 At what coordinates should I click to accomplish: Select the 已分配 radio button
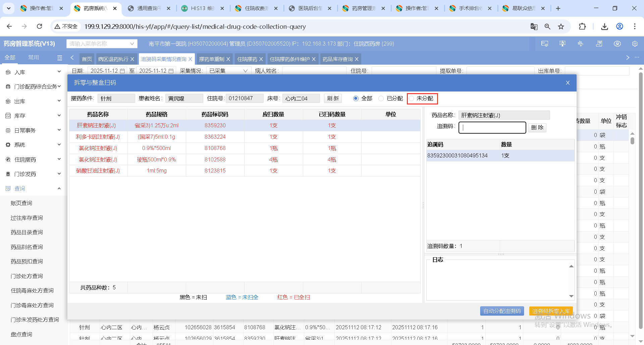tap(381, 98)
